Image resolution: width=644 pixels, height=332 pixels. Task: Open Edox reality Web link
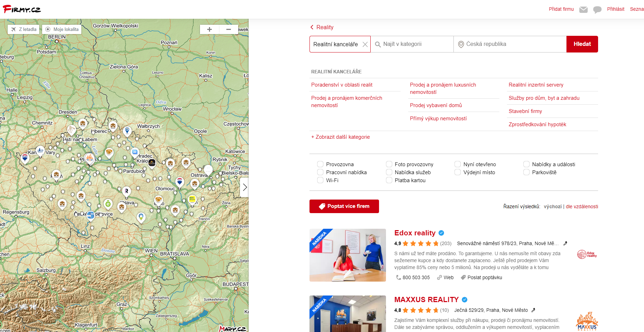point(445,277)
